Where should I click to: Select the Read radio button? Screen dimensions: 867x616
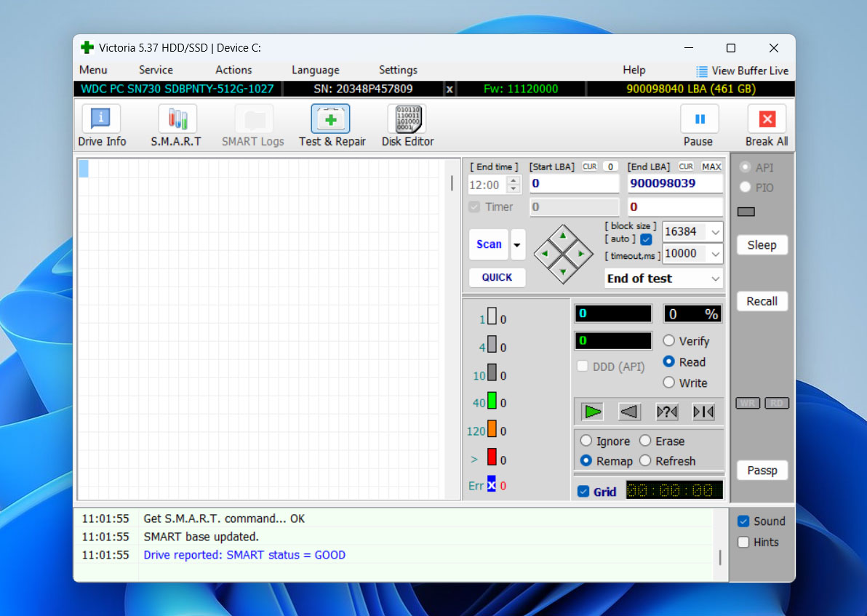coord(668,361)
